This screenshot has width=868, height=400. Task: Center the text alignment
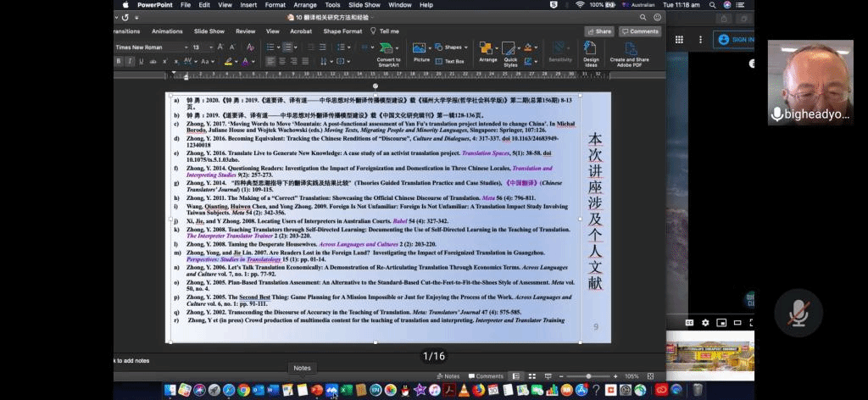[x=281, y=61]
